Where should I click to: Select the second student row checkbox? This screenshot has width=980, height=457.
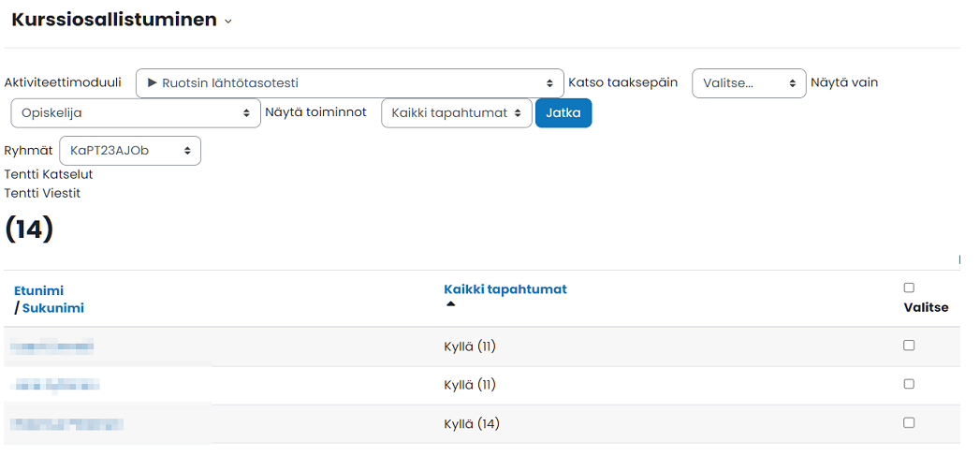909,384
